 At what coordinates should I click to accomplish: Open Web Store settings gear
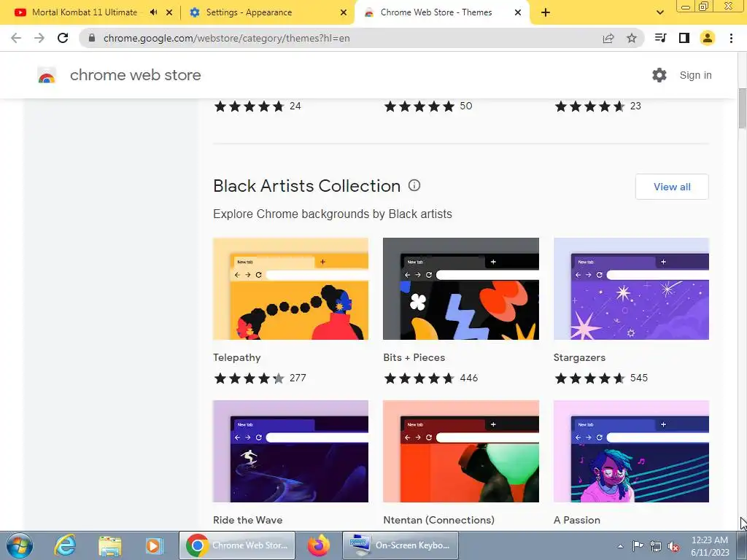(659, 75)
